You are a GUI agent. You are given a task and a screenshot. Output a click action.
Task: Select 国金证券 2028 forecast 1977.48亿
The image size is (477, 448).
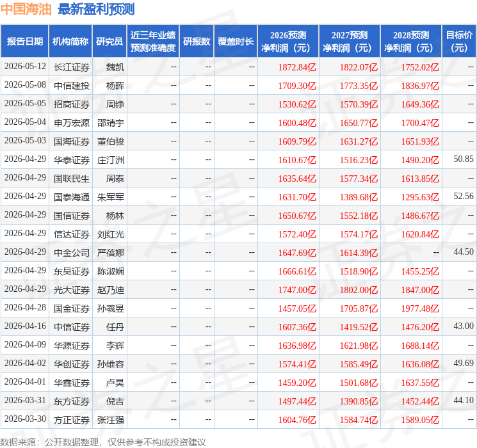(420, 308)
